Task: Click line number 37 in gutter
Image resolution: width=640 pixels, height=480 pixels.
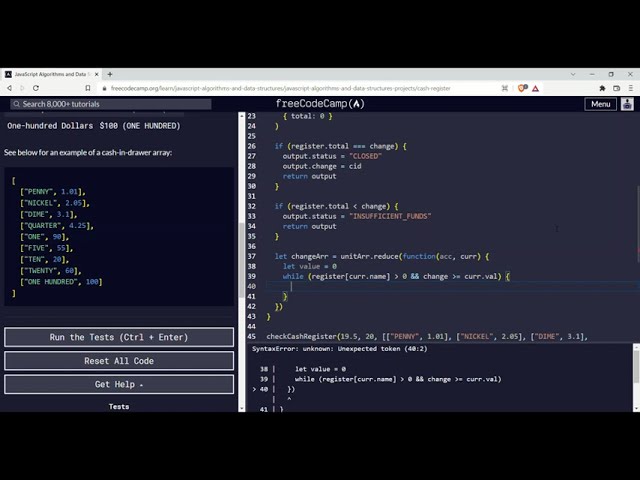Action: click(x=251, y=256)
